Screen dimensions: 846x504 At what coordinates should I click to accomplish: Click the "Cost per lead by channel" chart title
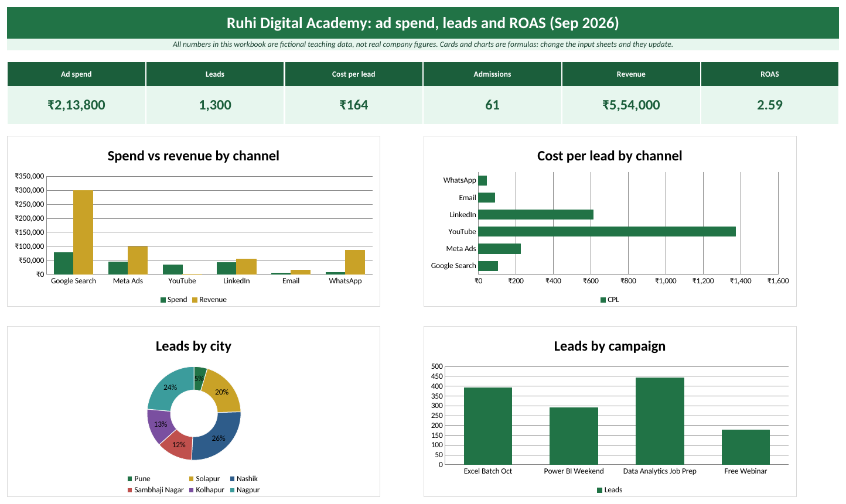[x=610, y=156]
